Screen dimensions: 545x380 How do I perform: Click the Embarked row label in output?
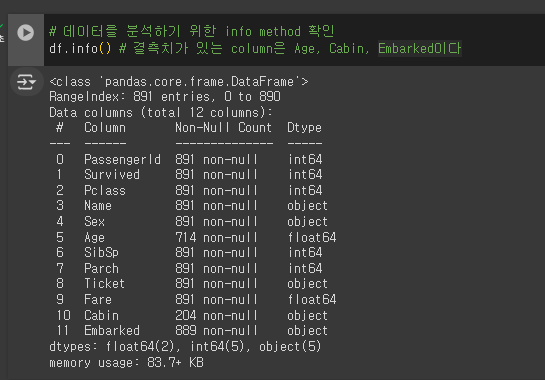click(112, 330)
